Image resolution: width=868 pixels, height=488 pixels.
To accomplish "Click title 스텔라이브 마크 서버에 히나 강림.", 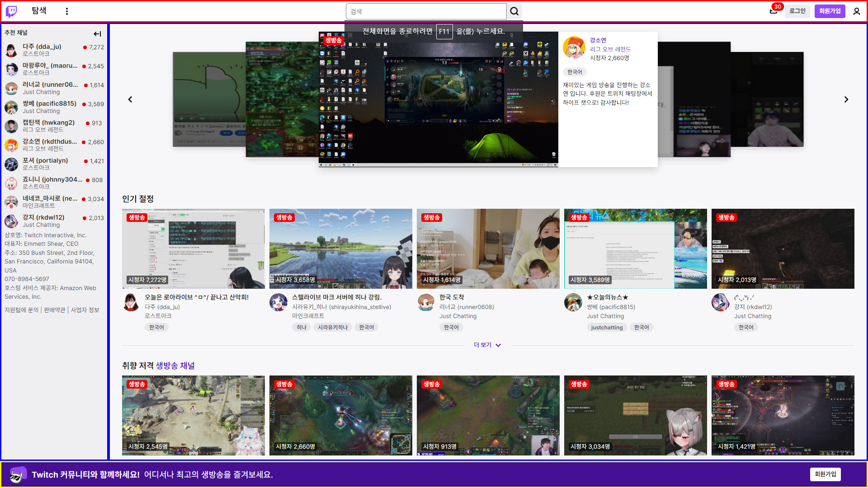I will coord(337,297).
